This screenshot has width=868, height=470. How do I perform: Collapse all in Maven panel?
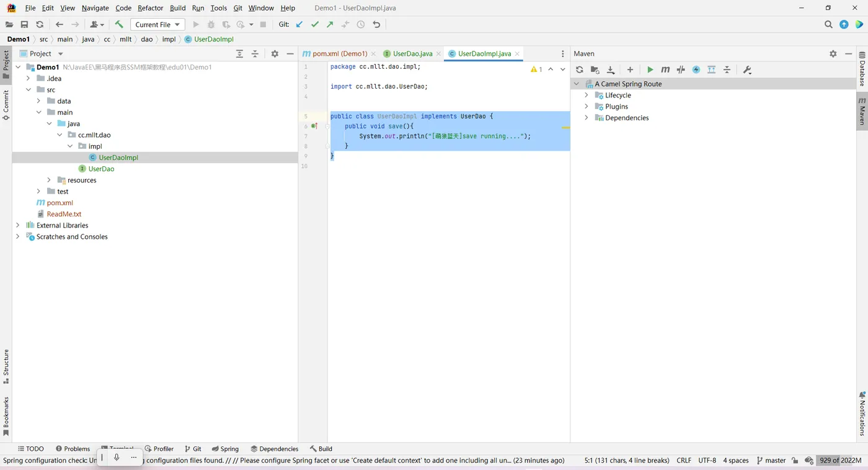click(727, 70)
